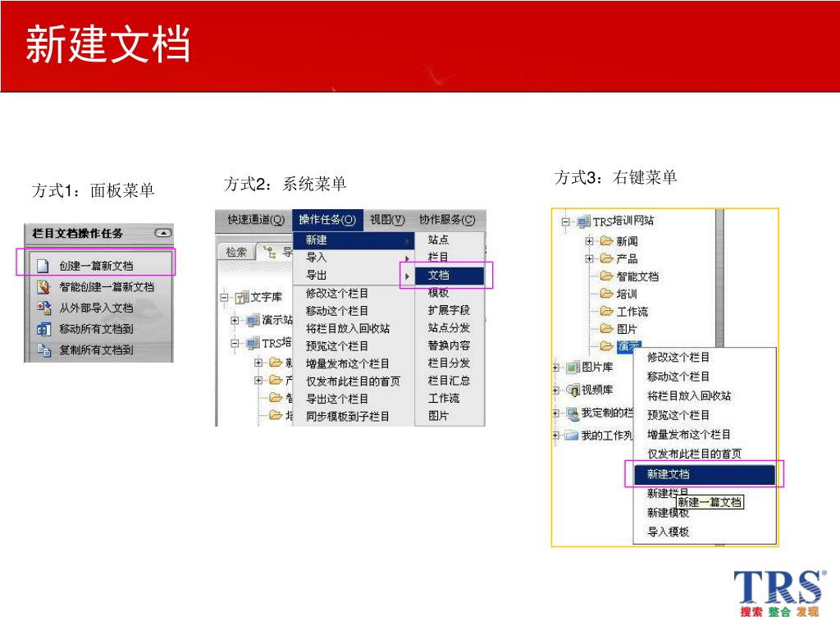Image resolution: width=840 pixels, height=630 pixels.
Task: Select 从外部导入文档 in the panel
Action: (97, 308)
